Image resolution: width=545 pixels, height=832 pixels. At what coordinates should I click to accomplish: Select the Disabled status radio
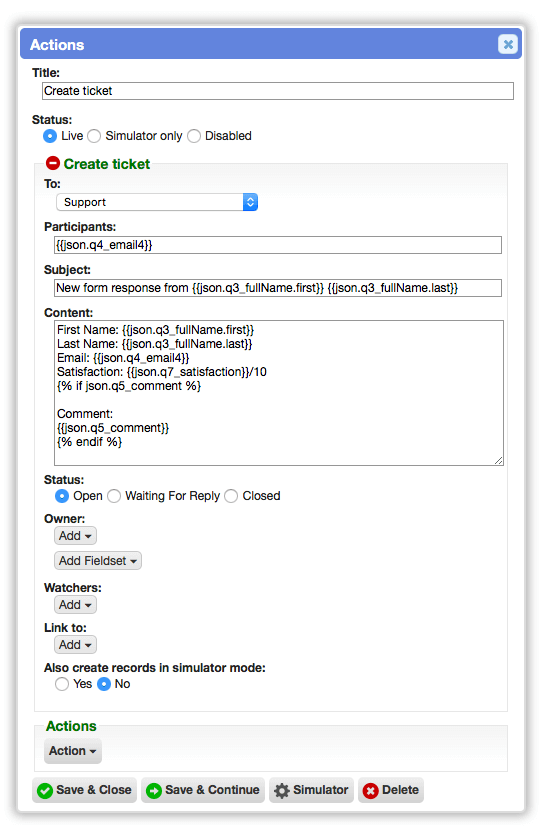(x=194, y=136)
